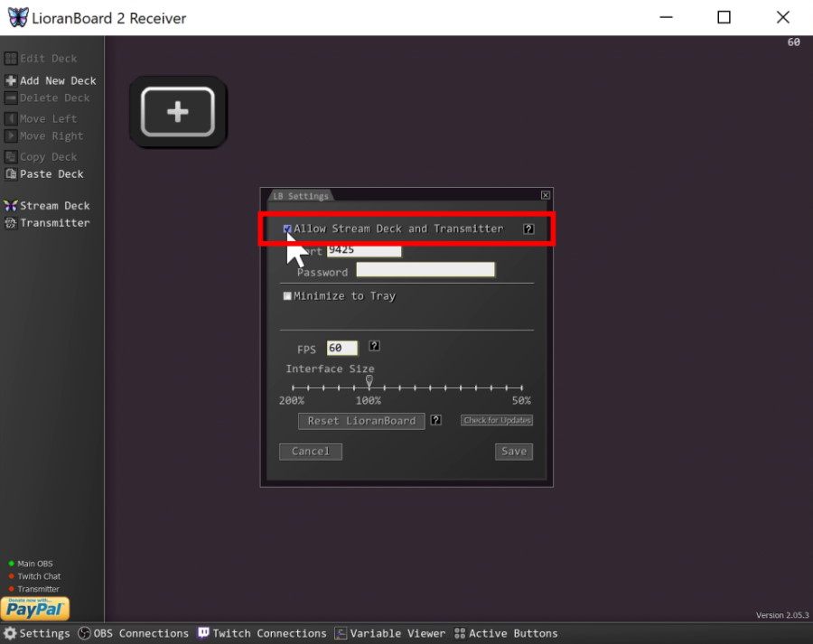Close the LB Settings dialog with X
The image size is (813, 644).
[x=546, y=195]
